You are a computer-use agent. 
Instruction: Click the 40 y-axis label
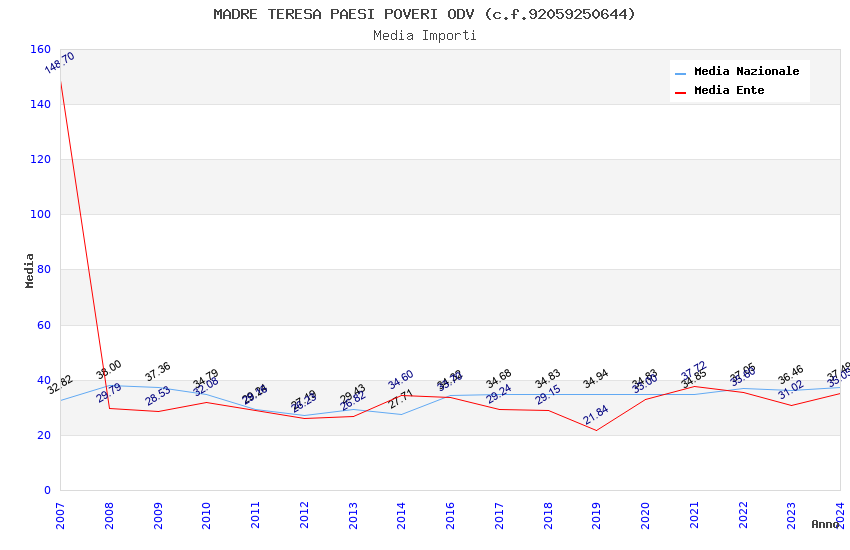44,380
